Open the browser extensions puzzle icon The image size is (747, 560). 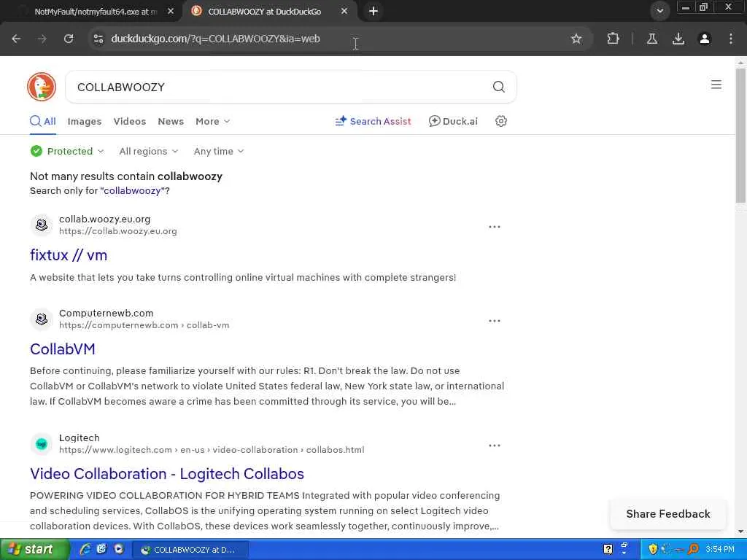pyautogui.click(x=613, y=39)
